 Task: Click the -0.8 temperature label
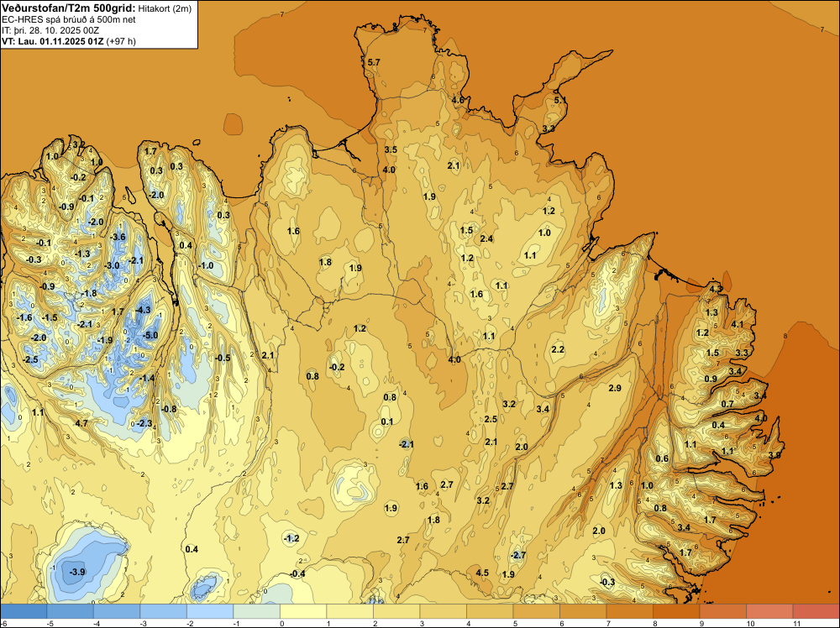pos(168,409)
